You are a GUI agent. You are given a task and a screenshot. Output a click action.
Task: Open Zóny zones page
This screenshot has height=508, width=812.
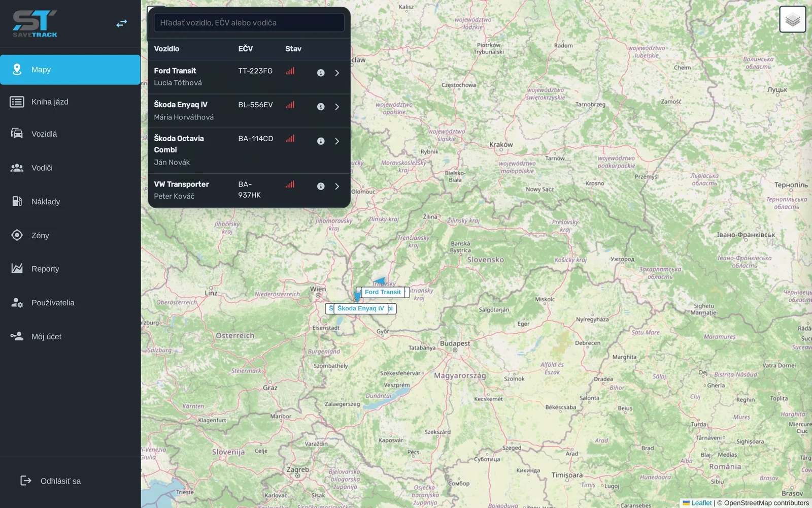[70, 235]
